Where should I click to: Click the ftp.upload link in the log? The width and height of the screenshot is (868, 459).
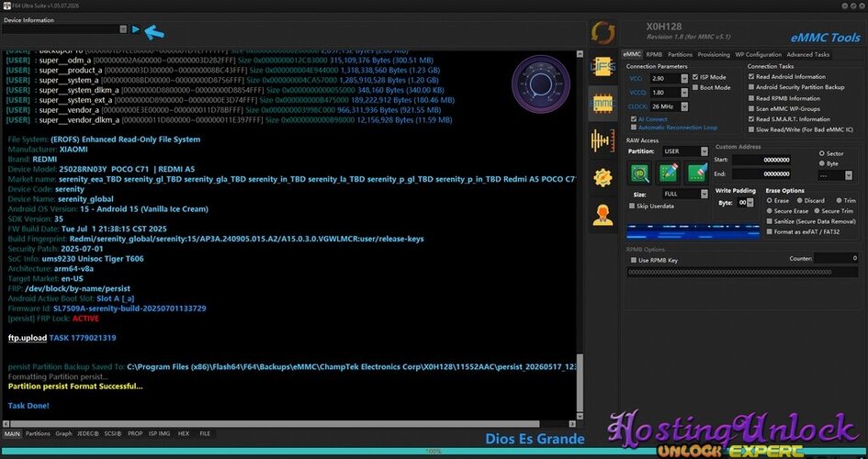pyautogui.click(x=28, y=337)
